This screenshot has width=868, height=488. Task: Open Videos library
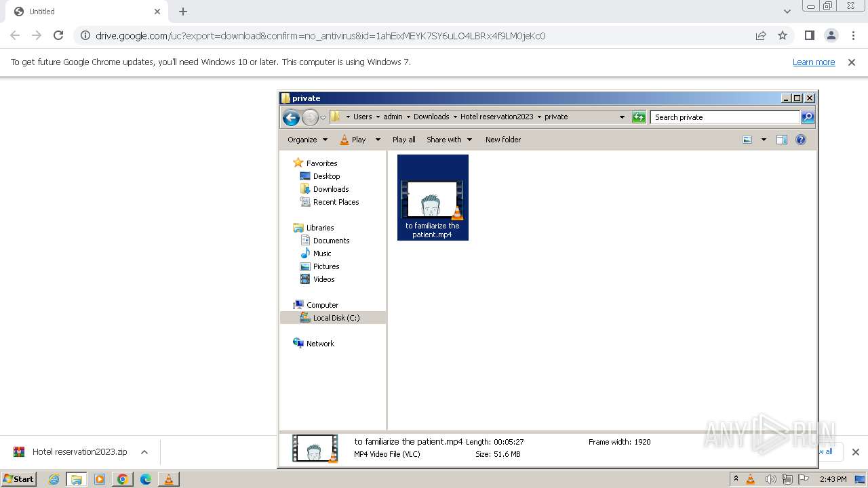coord(323,279)
